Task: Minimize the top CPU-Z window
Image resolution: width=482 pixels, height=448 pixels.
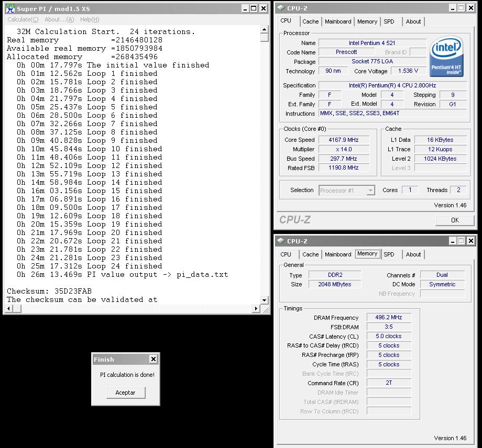Action: [453, 8]
